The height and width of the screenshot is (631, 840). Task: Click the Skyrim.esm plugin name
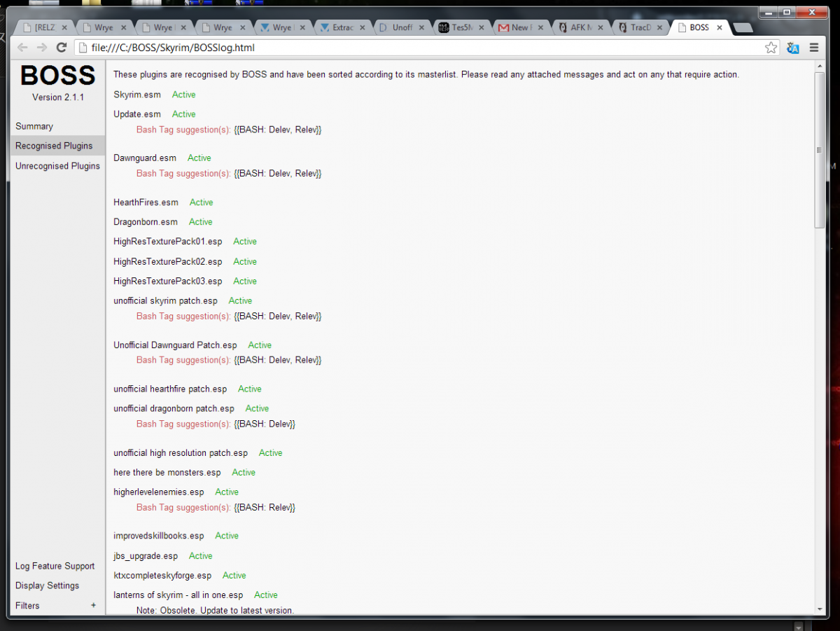point(137,95)
